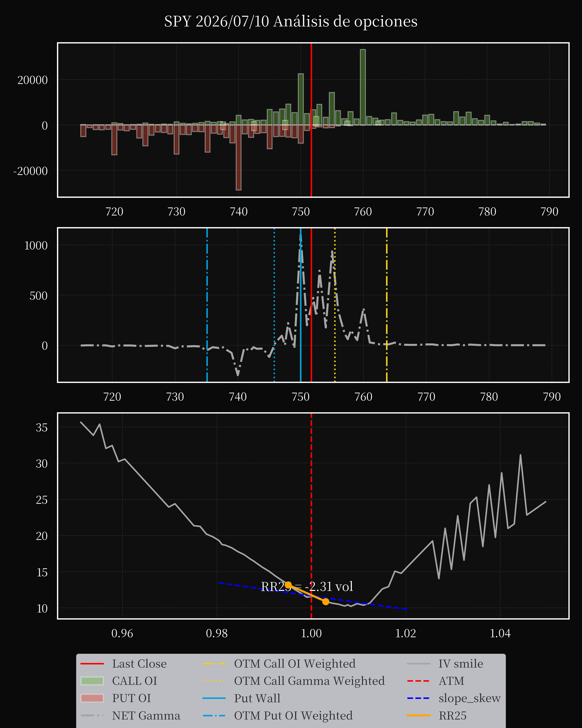Click the 'Put Wall' legend label

(x=257, y=698)
